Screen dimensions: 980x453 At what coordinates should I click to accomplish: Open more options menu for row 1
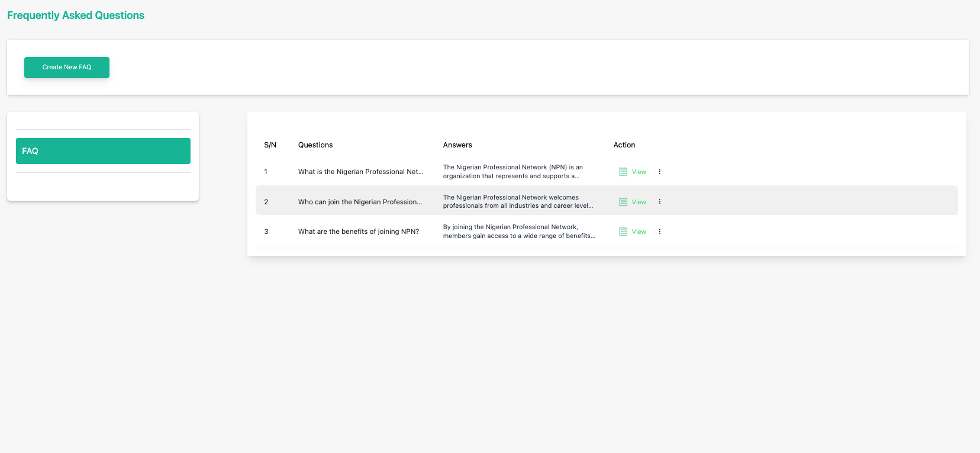pos(659,172)
